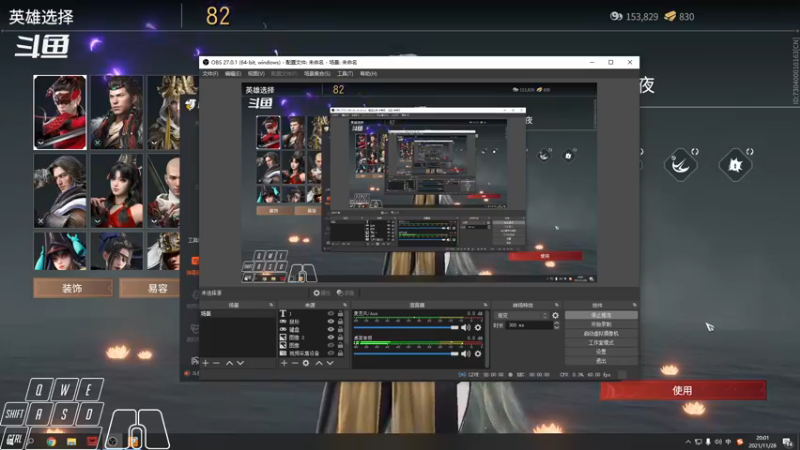The height and width of the screenshot is (450, 800).
Task: Expand hidden system tray icons chevron
Action: 688,442
